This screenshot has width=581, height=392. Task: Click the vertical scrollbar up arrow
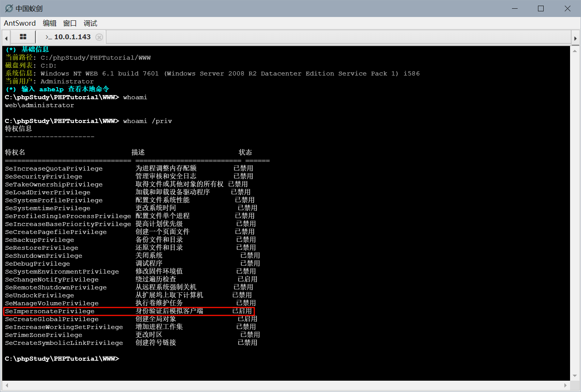tap(575, 51)
